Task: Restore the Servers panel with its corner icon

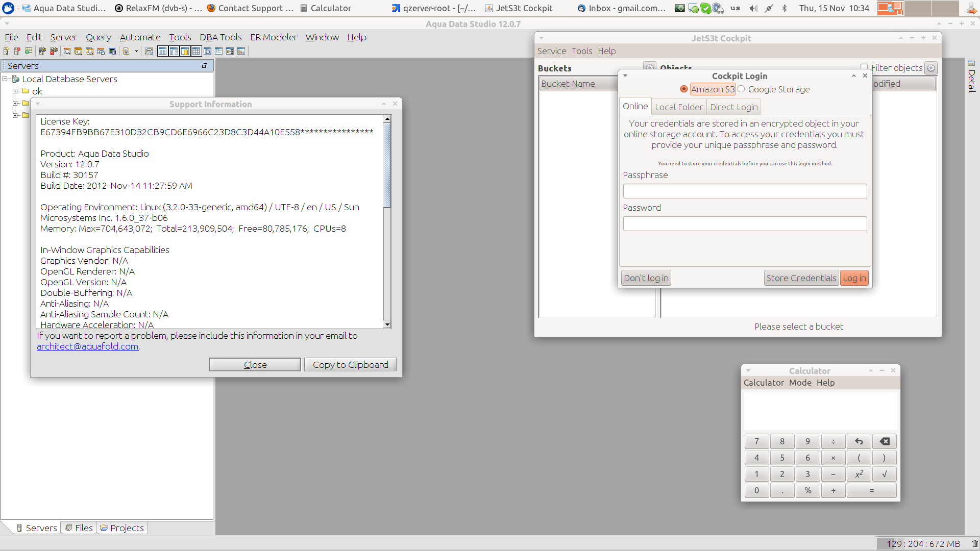Action: (205, 66)
